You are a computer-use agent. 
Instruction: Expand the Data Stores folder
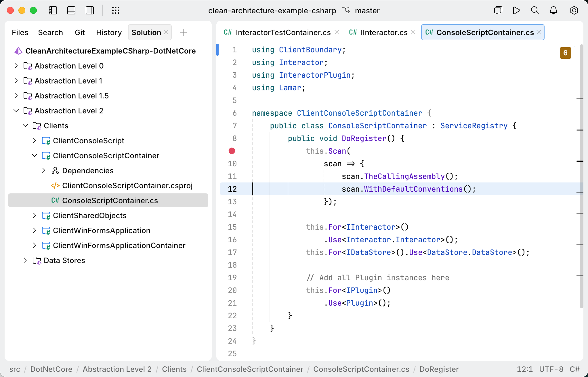coord(25,260)
